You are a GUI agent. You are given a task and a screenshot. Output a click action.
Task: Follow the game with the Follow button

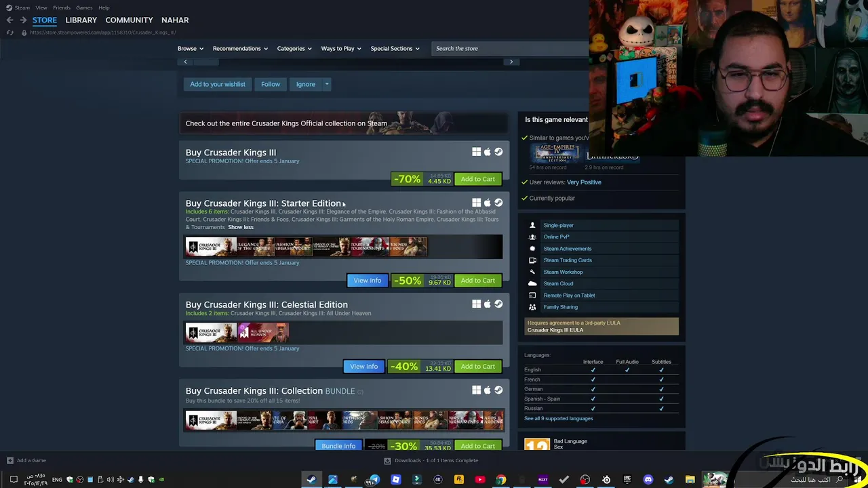[x=271, y=84]
